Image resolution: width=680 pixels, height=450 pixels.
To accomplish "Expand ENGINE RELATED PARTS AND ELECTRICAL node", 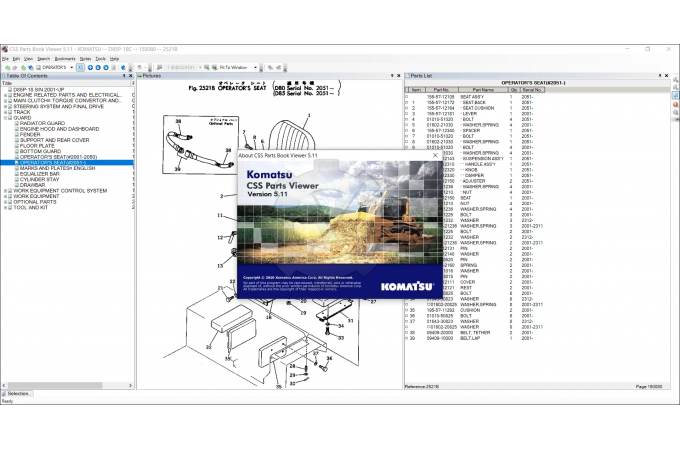I will pos(6,95).
